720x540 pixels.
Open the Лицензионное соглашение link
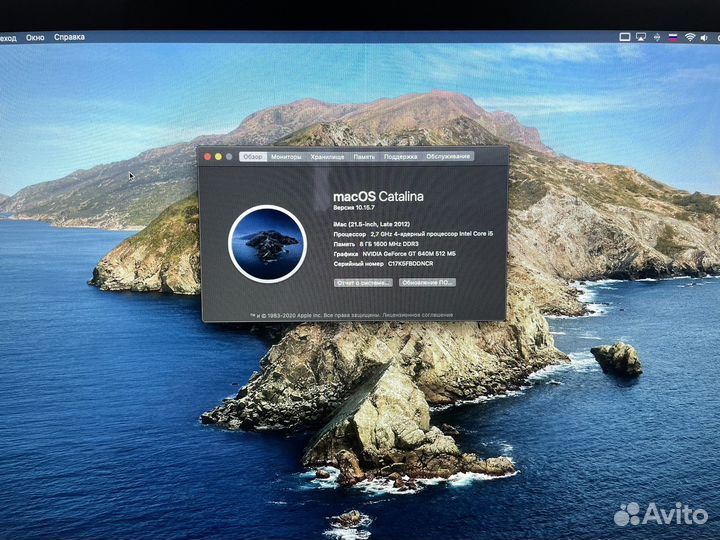(x=417, y=315)
